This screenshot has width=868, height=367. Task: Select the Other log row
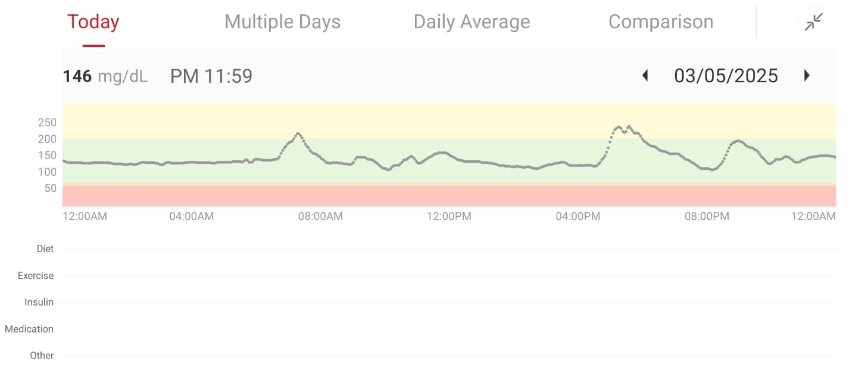tap(447, 355)
